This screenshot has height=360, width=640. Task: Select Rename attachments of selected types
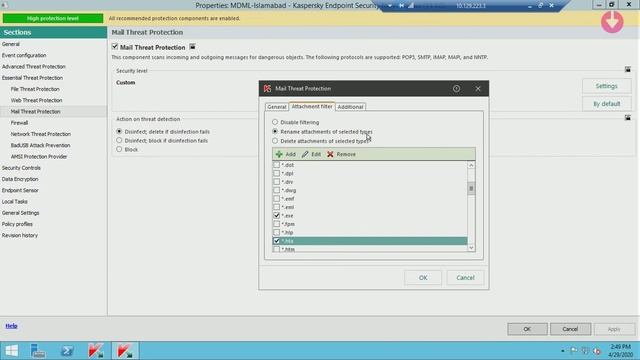(275, 131)
